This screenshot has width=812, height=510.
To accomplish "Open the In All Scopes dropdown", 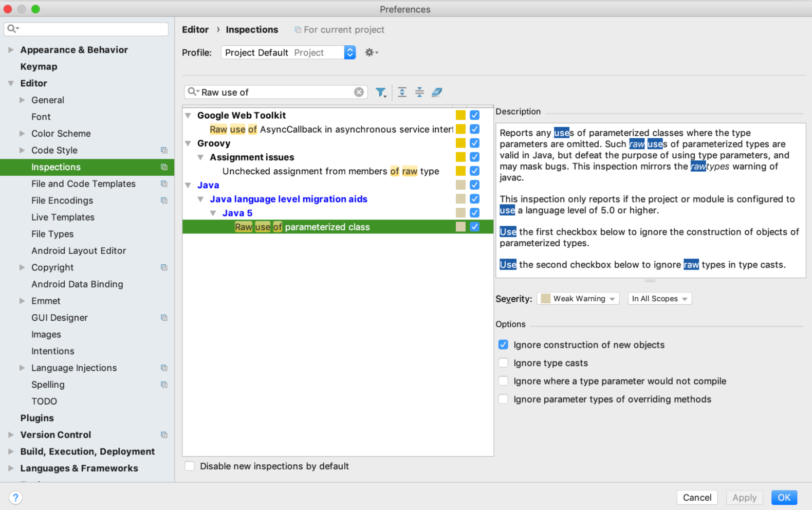I will [x=659, y=299].
